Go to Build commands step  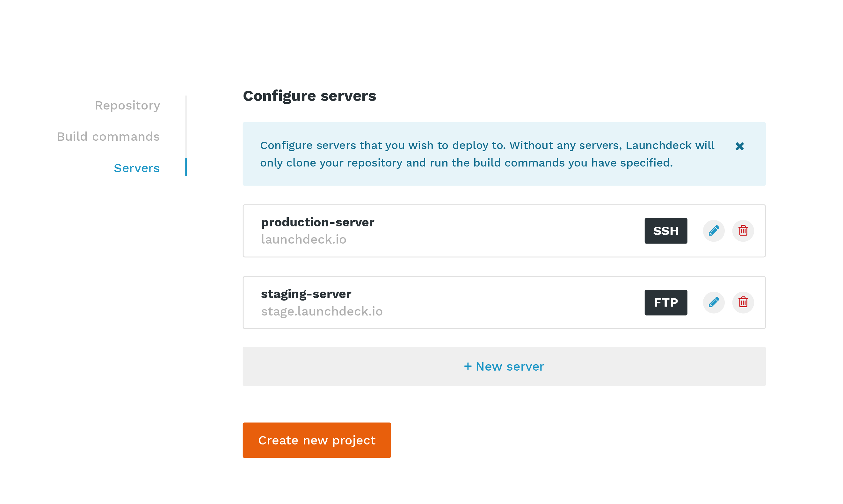[108, 137]
